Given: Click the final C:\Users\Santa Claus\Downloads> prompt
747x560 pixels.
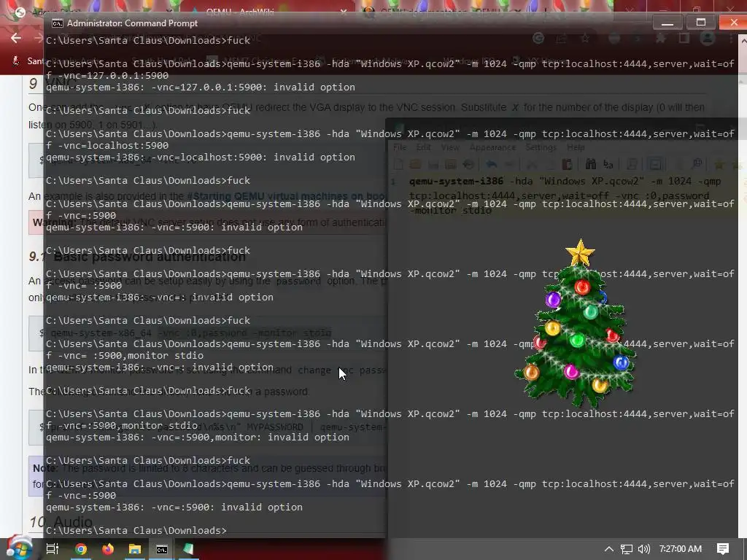Looking at the screenshot, I should (136, 531).
